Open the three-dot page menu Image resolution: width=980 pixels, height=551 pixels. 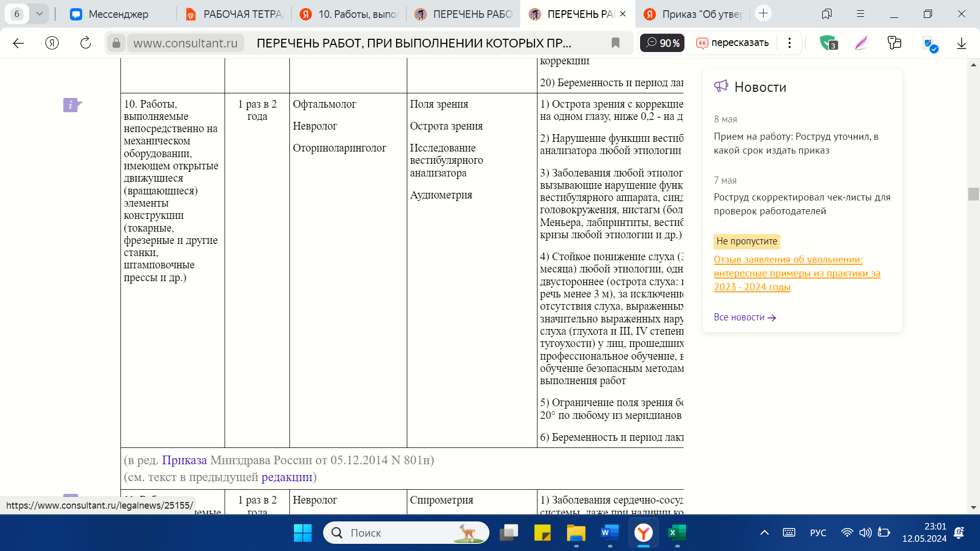click(790, 43)
